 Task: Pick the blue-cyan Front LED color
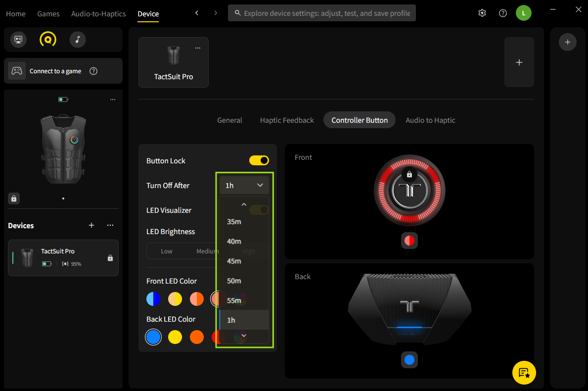[x=153, y=298]
